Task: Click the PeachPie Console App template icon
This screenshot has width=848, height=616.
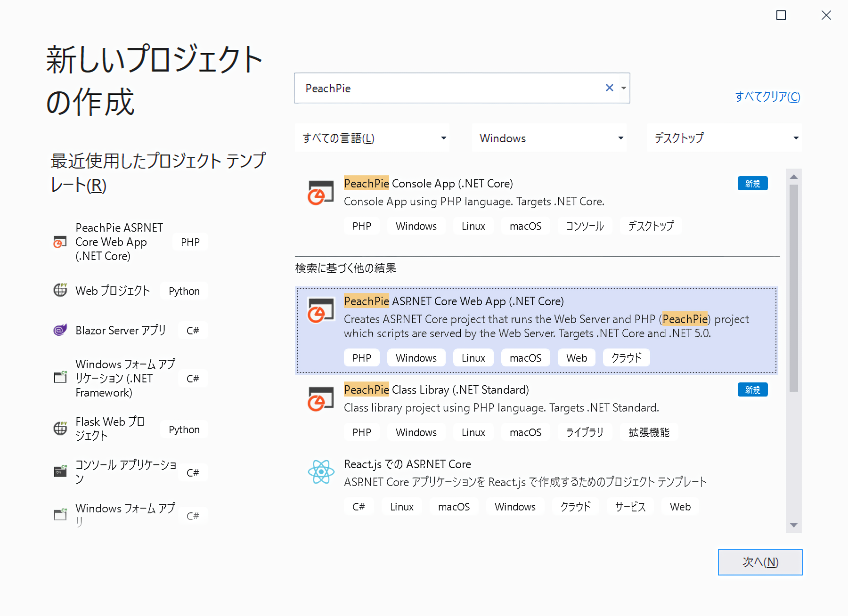Action: [x=320, y=193]
